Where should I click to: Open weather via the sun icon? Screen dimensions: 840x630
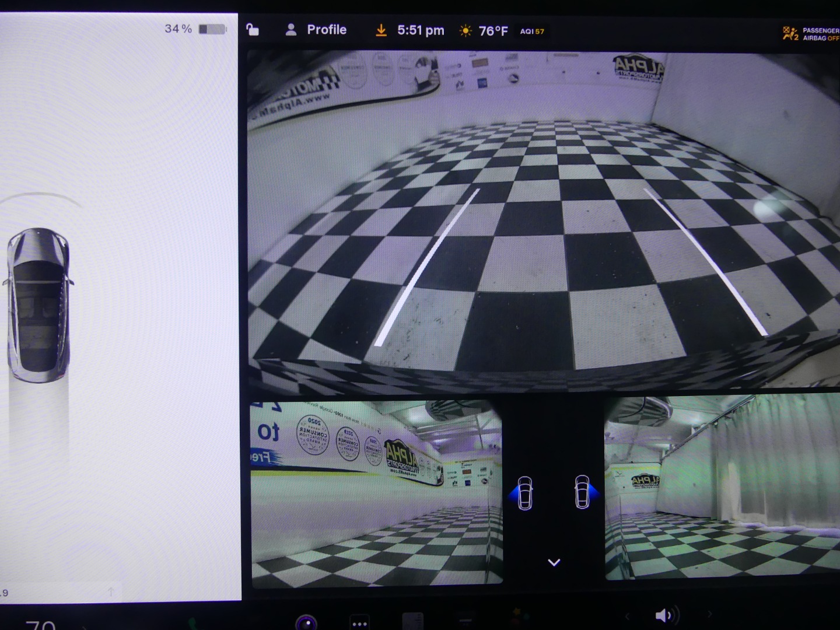point(465,31)
